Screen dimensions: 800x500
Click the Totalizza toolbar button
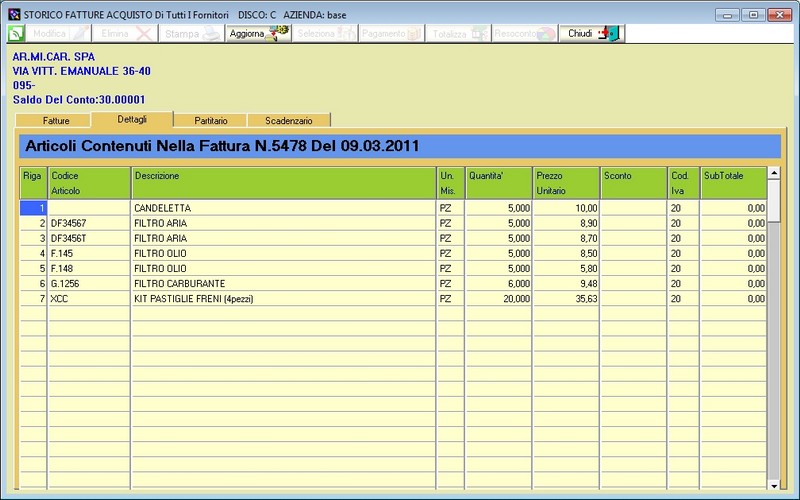point(458,34)
